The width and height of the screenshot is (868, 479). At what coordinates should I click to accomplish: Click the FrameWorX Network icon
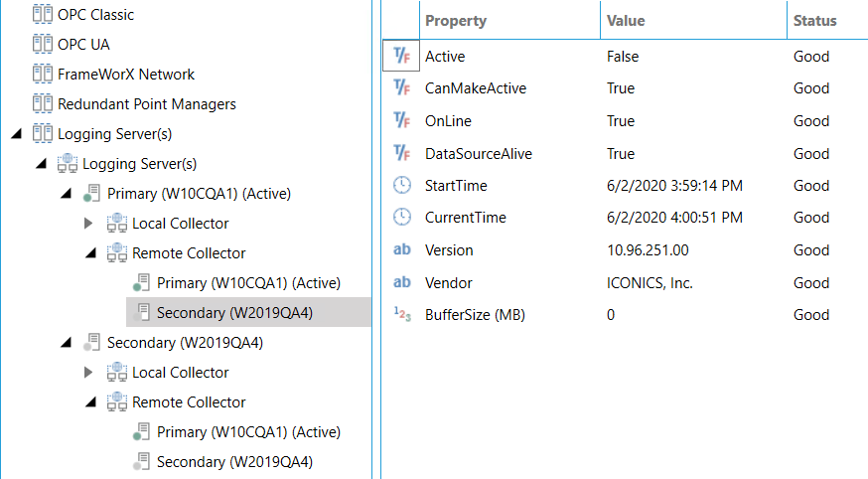pos(42,75)
